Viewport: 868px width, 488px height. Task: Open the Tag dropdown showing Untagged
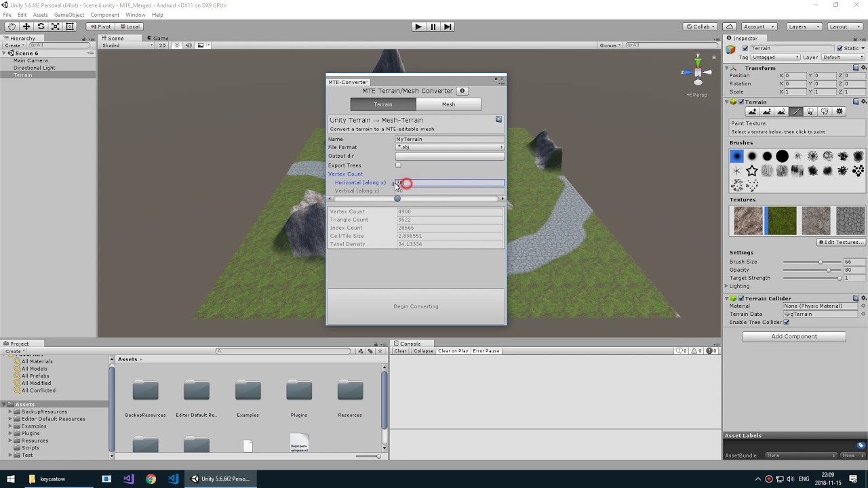click(775, 57)
